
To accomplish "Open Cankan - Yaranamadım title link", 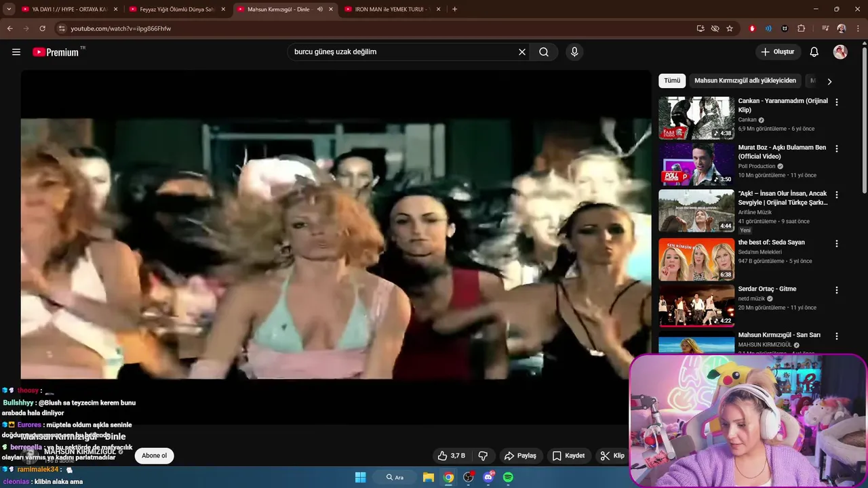I will [783, 105].
